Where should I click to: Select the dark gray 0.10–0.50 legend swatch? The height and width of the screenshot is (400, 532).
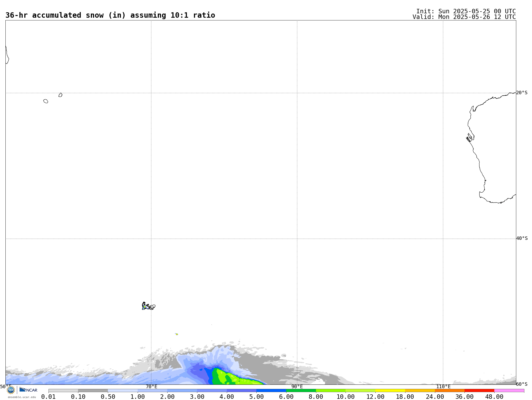tap(93, 391)
